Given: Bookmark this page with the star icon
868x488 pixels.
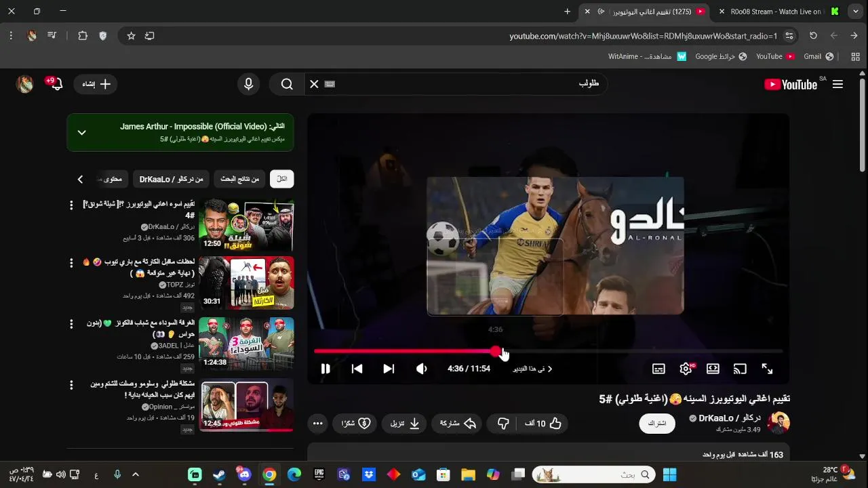Looking at the screenshot, I should (x=131, y=36).
